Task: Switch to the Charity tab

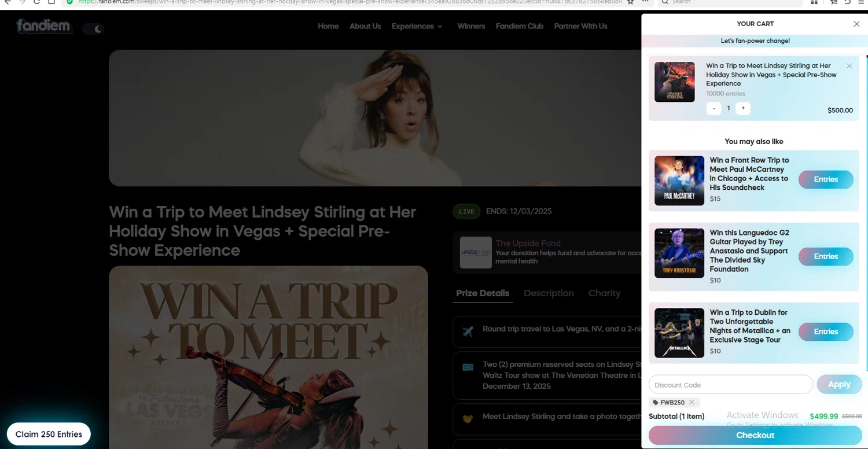Action: [x=604, y=293]
